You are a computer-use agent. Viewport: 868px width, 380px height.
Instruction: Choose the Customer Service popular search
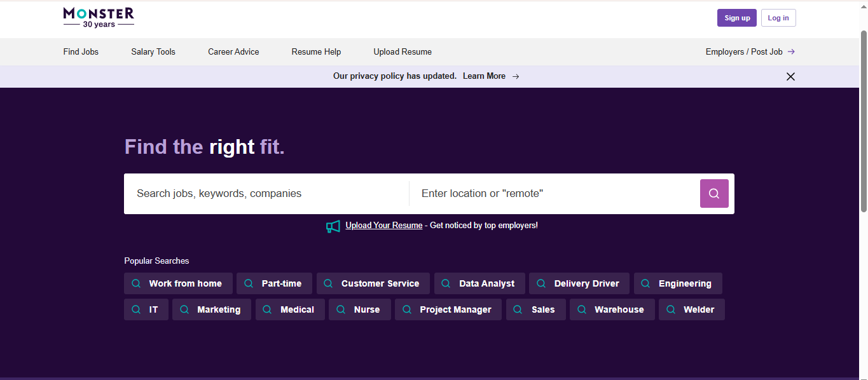pos(373,283)
